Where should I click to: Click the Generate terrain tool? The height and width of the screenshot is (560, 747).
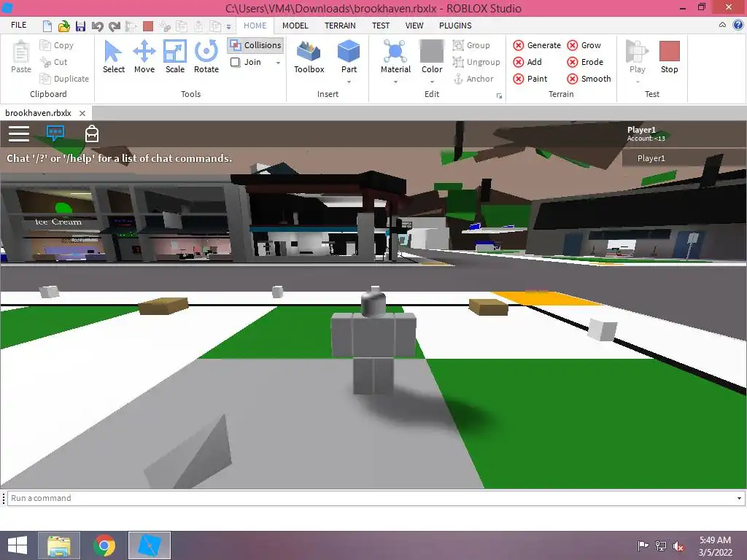click(537, 45)
